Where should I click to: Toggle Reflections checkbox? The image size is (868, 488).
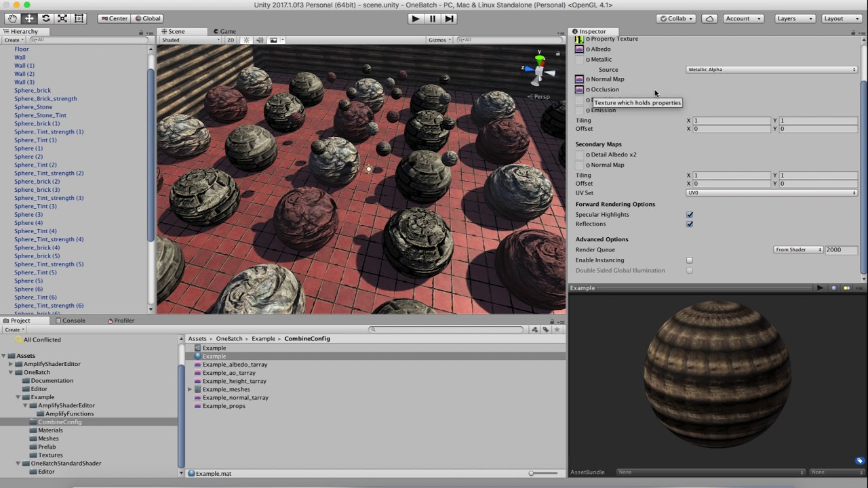coord(690,224)
